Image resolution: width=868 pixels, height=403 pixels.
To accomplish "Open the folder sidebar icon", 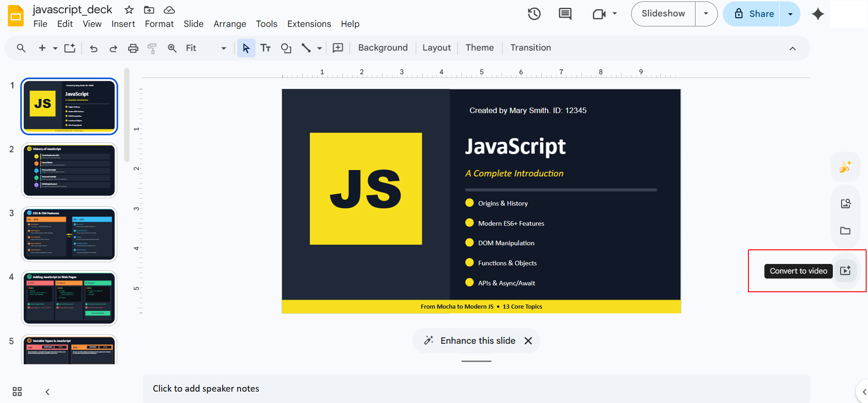I will pyautogui.click(x=846, y=231).
